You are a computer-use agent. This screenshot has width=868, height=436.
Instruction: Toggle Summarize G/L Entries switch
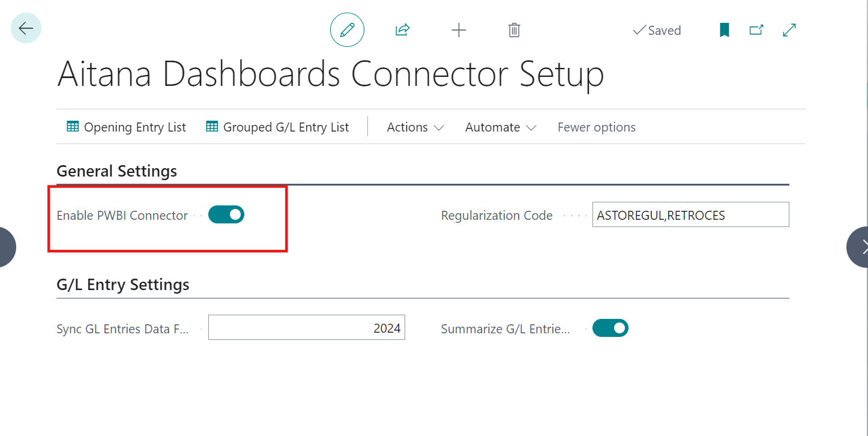pyautogui.click(x=610, y=328)
